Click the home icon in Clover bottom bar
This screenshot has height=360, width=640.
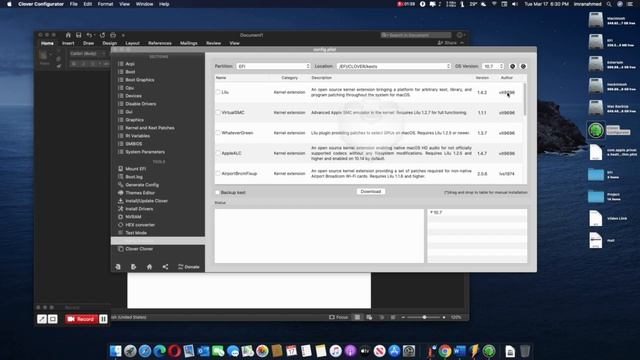149,267
